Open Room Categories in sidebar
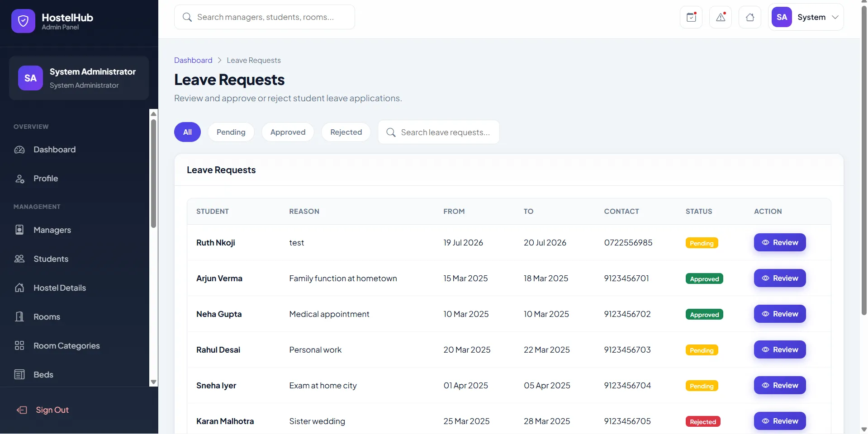This screenshot has width=868, height=434. tap(75, 345)
